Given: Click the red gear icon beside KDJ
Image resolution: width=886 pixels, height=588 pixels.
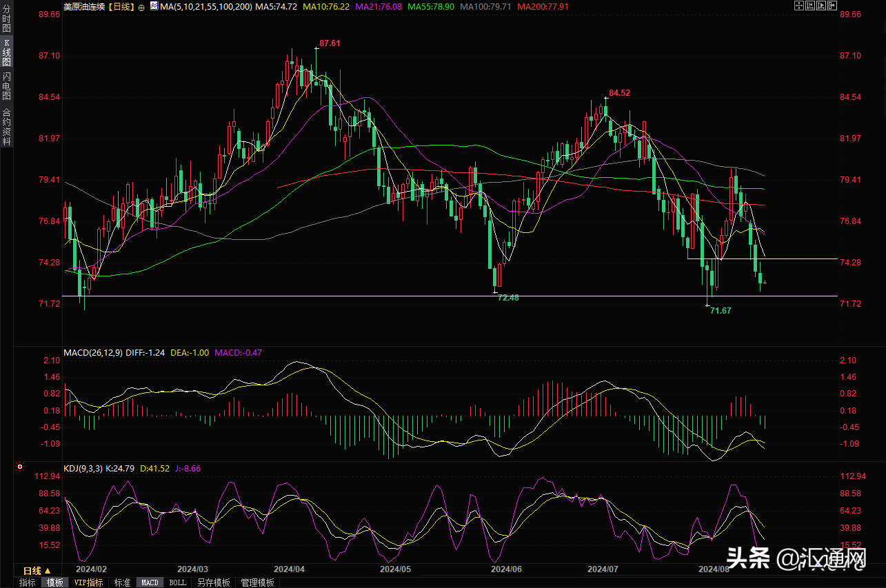Looking at the screenshot, I should tap(20, 467).
